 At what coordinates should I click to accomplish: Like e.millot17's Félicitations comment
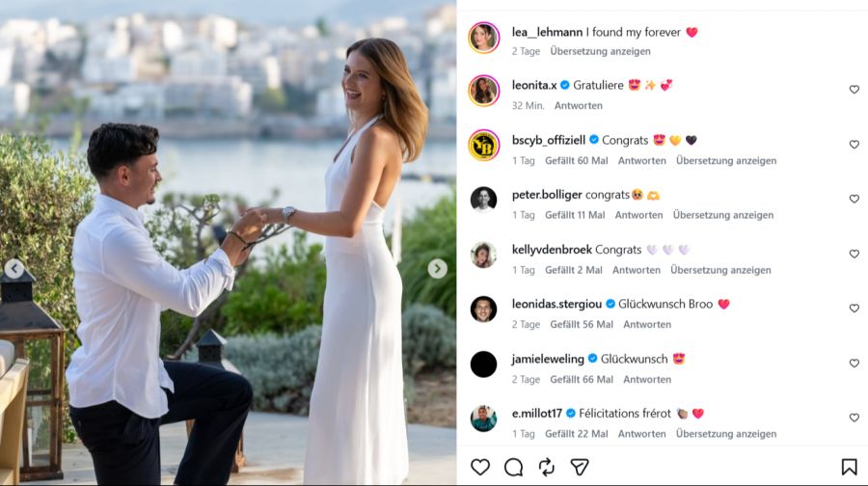[x=854, y=418]
